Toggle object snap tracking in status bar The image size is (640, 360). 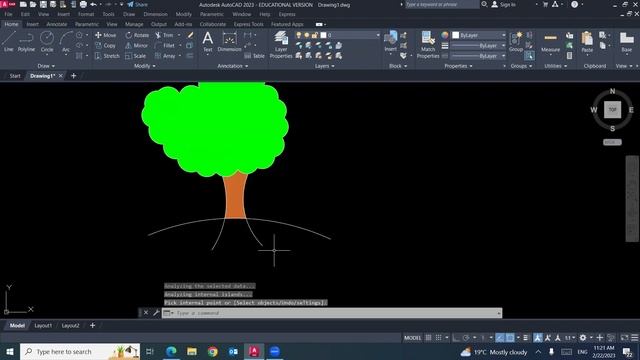coord(500,338)
